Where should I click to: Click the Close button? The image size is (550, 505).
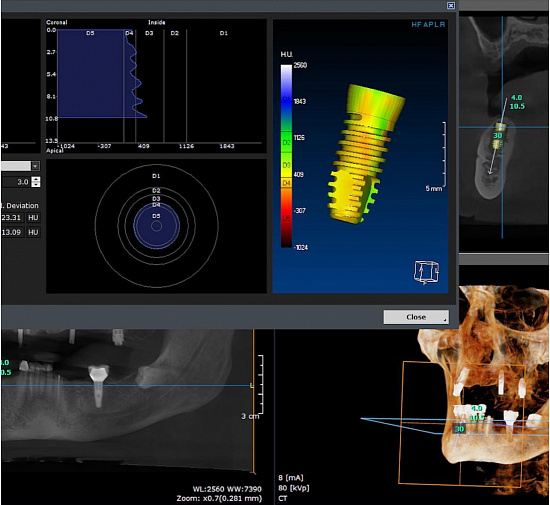[416, 317]
